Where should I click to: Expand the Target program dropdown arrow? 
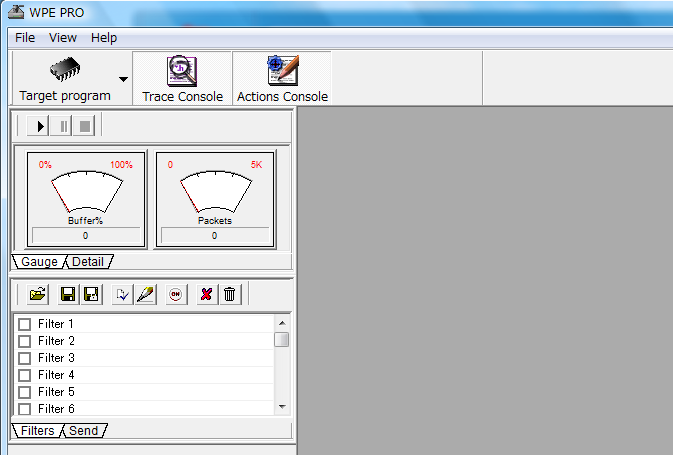(x=123, y=79)
